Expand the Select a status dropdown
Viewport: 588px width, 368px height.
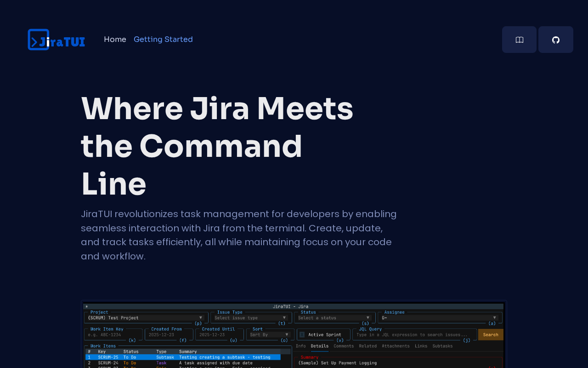pos(331,317)
